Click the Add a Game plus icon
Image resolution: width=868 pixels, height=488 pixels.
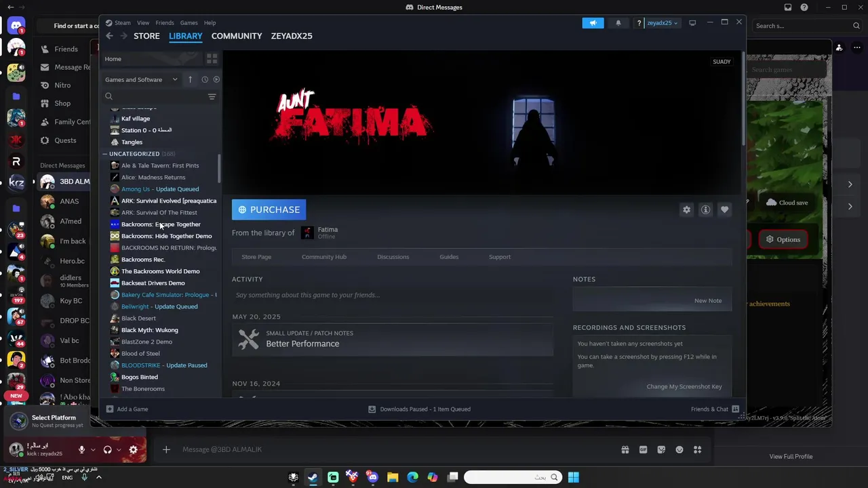click(x=110, y=409)
